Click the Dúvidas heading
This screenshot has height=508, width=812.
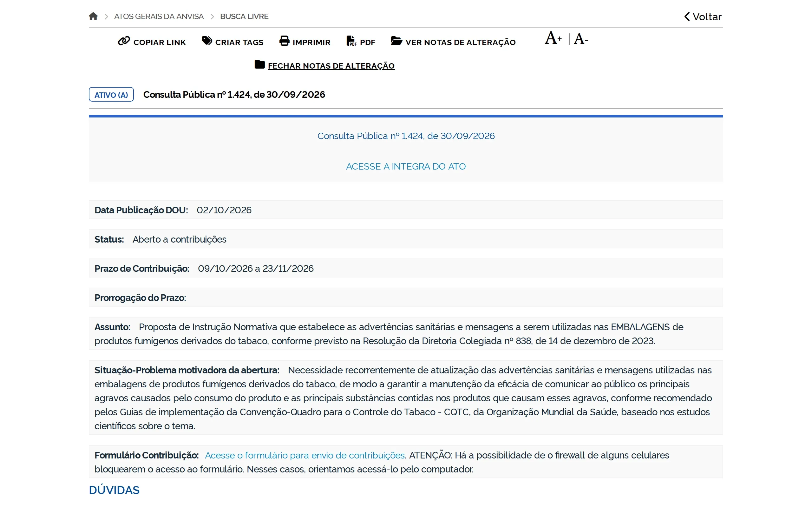[114, 490]
